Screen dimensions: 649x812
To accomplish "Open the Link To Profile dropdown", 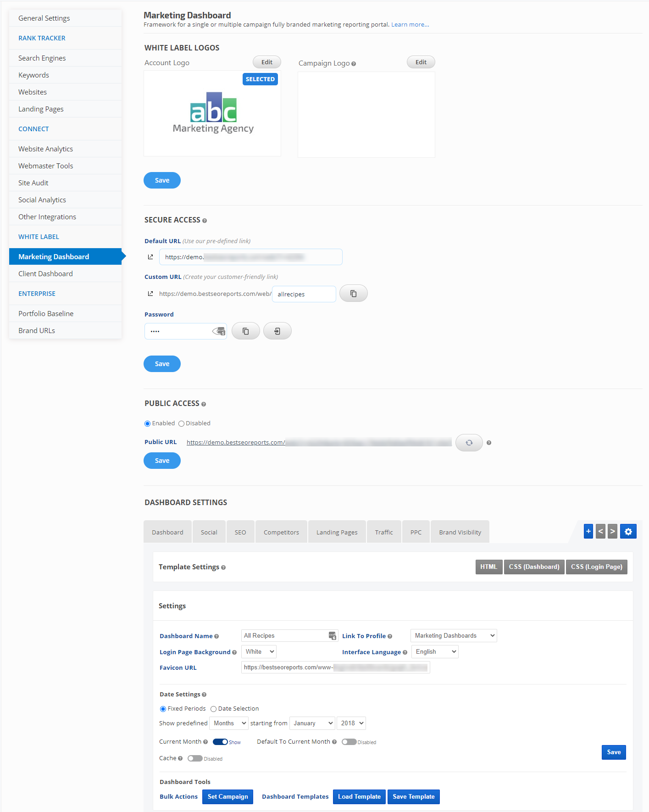I will [454, 636].
